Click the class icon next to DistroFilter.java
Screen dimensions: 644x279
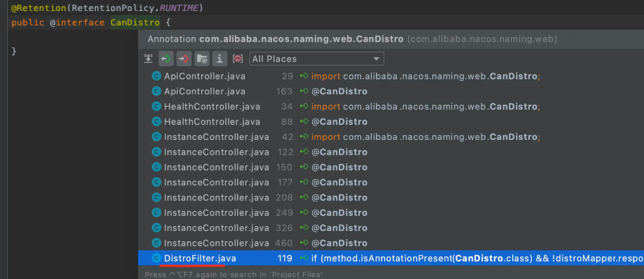[x=156, y=258]
